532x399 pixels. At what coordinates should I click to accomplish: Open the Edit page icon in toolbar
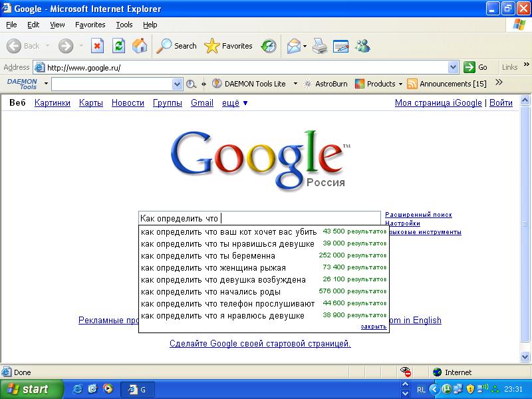click(341, 46)
